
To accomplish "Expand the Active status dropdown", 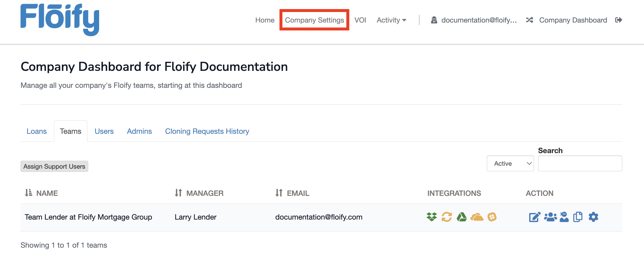I will (510, 163).
